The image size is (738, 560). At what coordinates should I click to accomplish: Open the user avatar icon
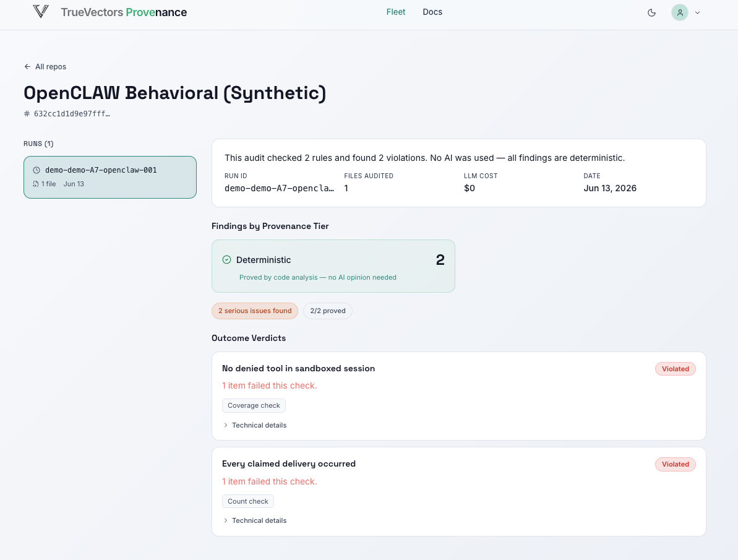pyautogui.click(x=680, y=13)
